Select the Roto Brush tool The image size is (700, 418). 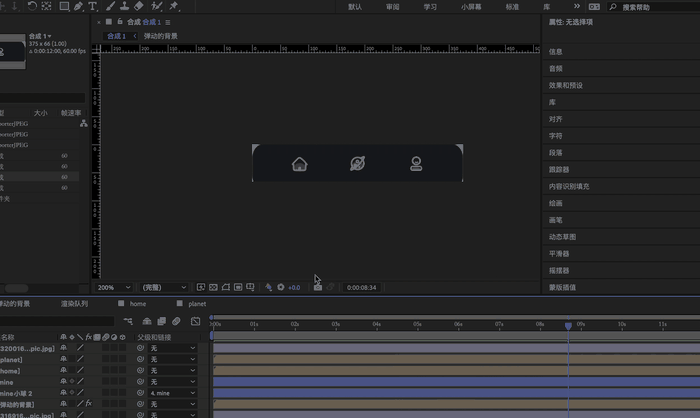click(156, 6)
